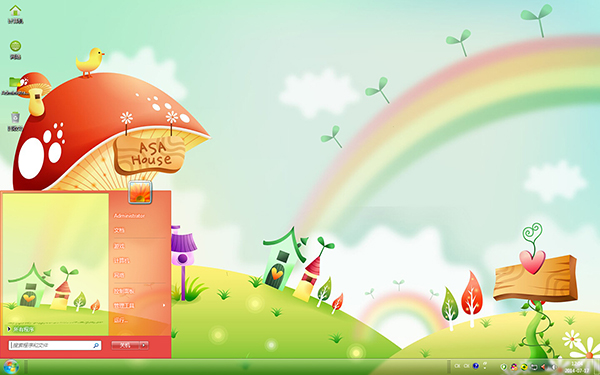Open Administrator in the Start menu
The width and height of the screenshot is (600, 375).
click(129, 216)
